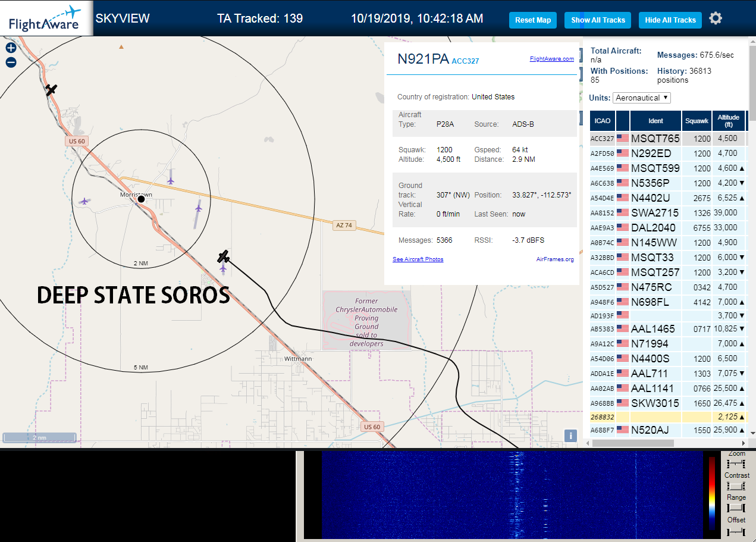Select the N145WW aircraft row
Screen dimensions: 756x542
point(667,243)
